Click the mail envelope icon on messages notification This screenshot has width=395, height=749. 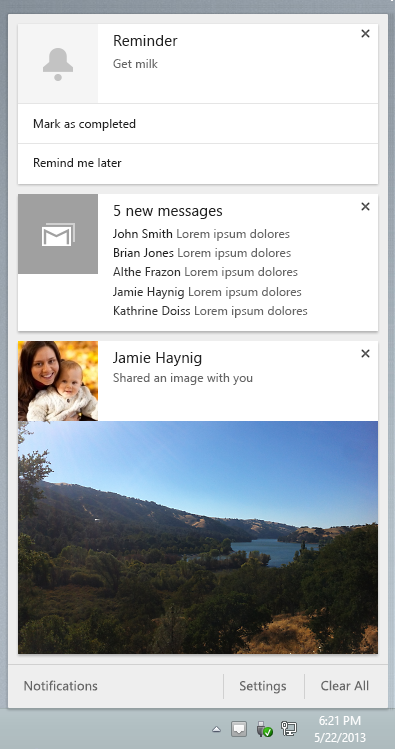pos(58,234)
